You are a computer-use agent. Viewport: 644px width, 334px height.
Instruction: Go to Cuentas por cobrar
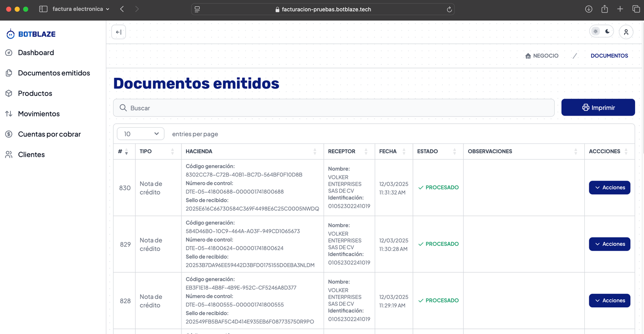[x=49, y=134]
